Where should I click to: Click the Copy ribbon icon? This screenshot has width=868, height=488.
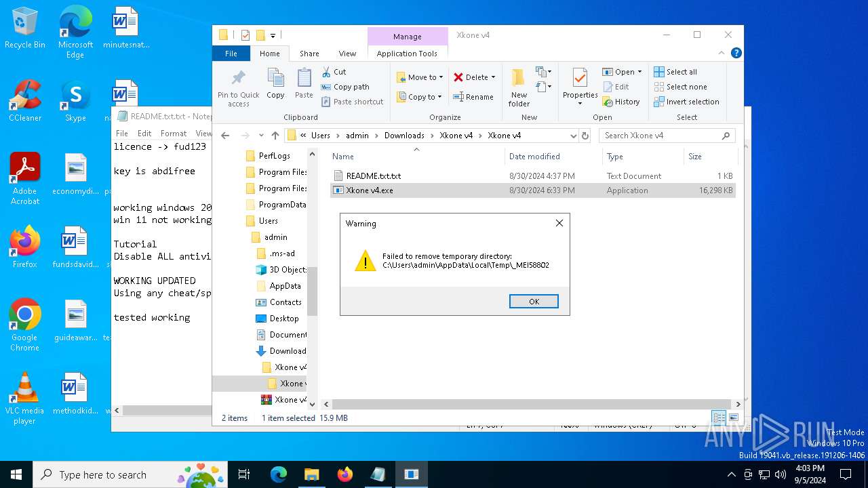275,83
